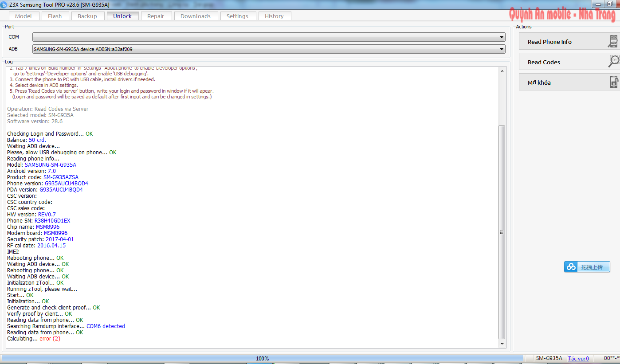Click the blue cloud upload icon
Screen dimensions: 620x364
click(x=571, y=267)
